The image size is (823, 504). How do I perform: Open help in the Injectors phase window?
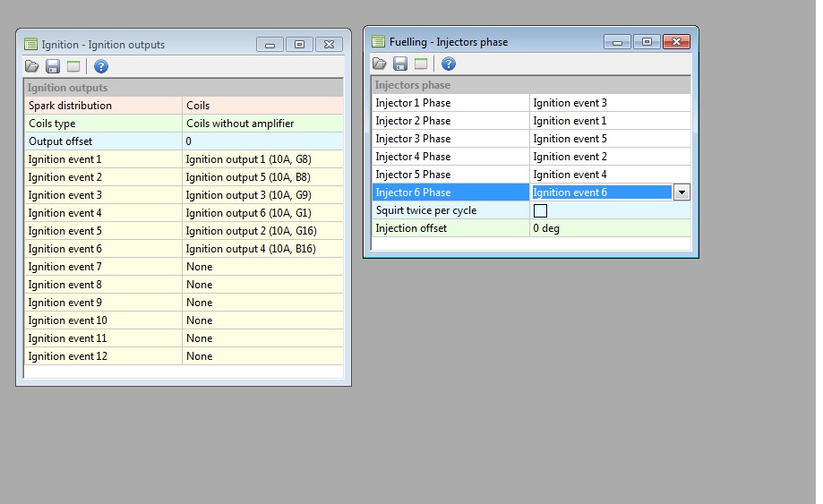449,64
